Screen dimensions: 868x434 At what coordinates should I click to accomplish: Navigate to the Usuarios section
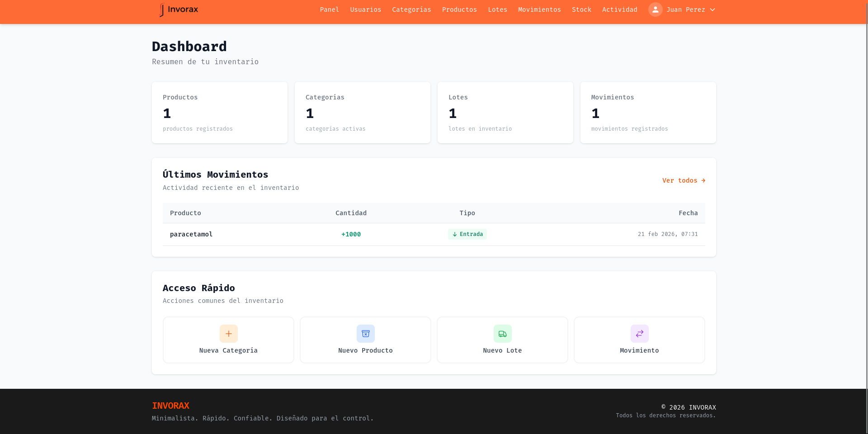(365, 9)
